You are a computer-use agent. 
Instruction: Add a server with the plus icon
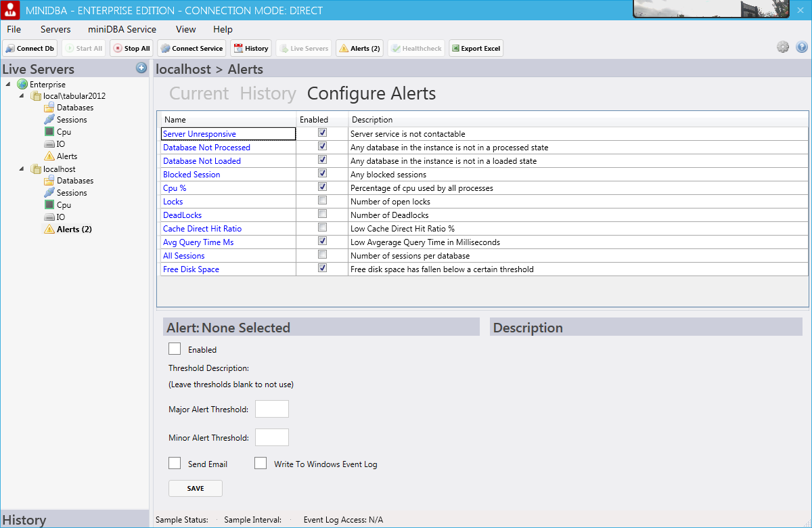(x=141, y=68)
